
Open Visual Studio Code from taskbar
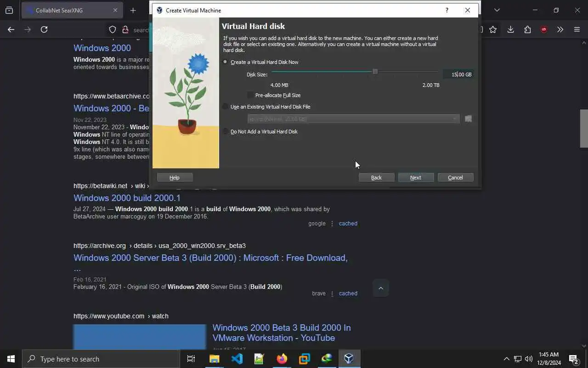coord(237,359)
